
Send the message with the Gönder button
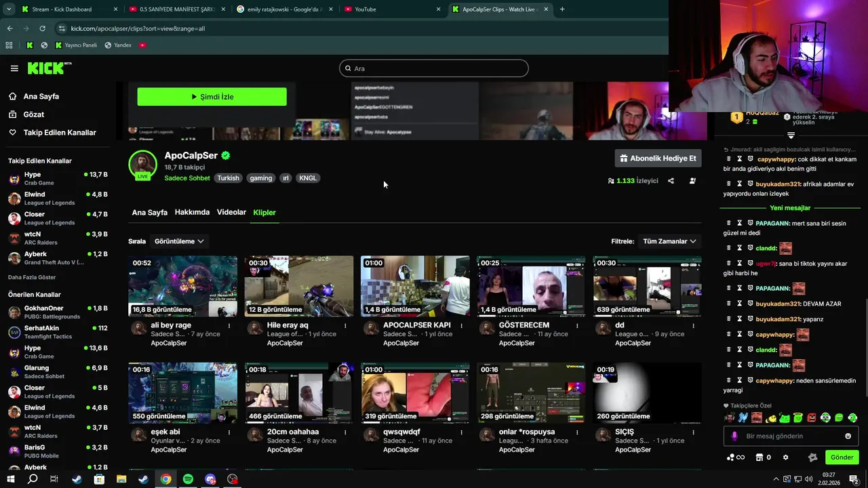pos(842,457)
